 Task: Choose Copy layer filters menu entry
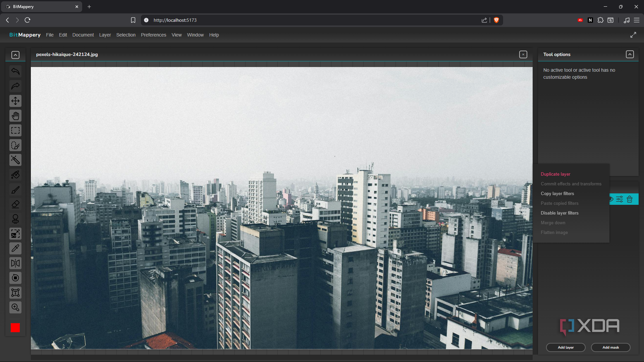(x=557, y=194)
